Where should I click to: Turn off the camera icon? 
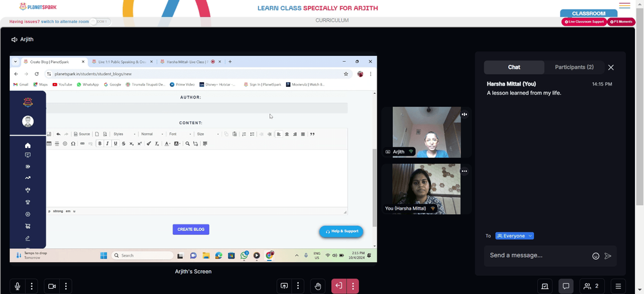[52, 286]
